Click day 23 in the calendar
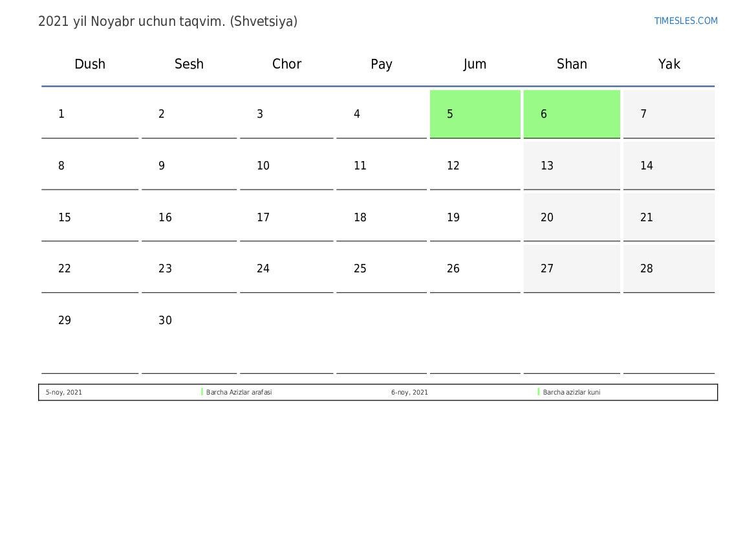 [189, 268]
